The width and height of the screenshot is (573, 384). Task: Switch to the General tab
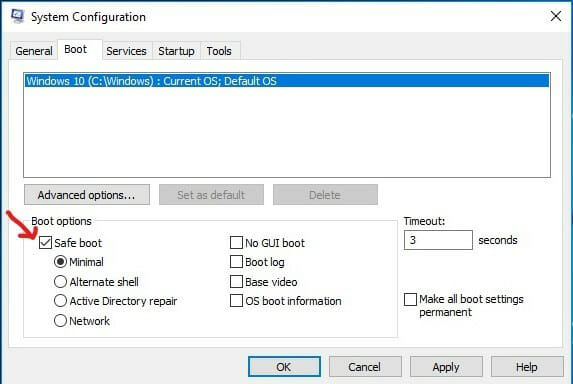[x=34, y=51]
